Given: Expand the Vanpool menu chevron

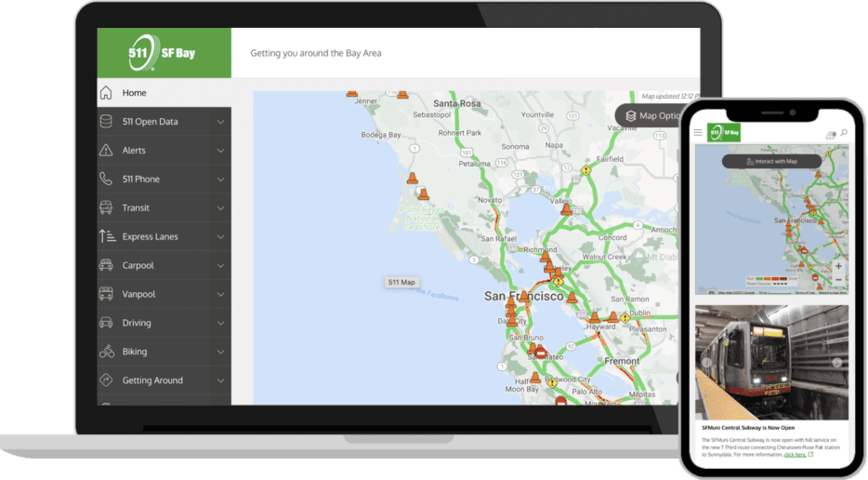Looking at the screenshot, I should tap(220, 294).
